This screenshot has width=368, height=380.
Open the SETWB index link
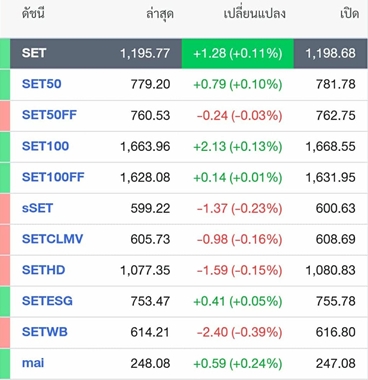[45, 332]
